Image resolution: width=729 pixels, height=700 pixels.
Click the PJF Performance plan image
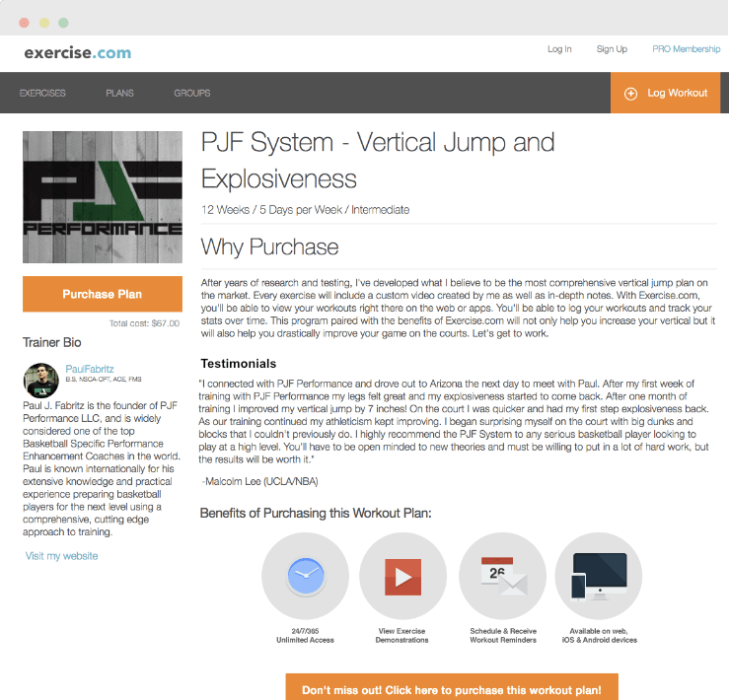[x=103, y=197]
